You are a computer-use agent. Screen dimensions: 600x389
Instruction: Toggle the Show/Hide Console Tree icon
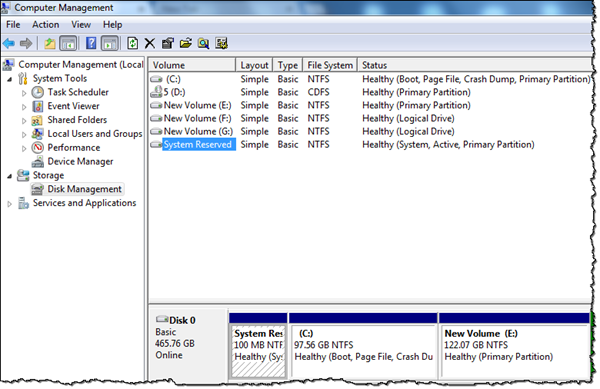click(x=68, y=43)
